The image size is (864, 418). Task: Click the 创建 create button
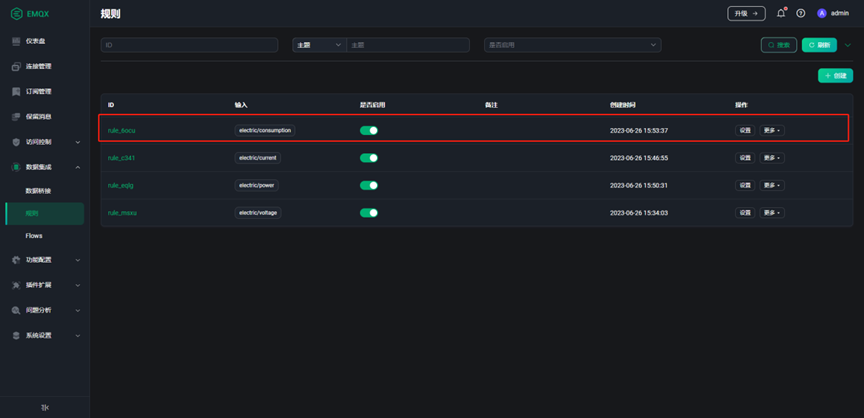[x=835, y=76]
